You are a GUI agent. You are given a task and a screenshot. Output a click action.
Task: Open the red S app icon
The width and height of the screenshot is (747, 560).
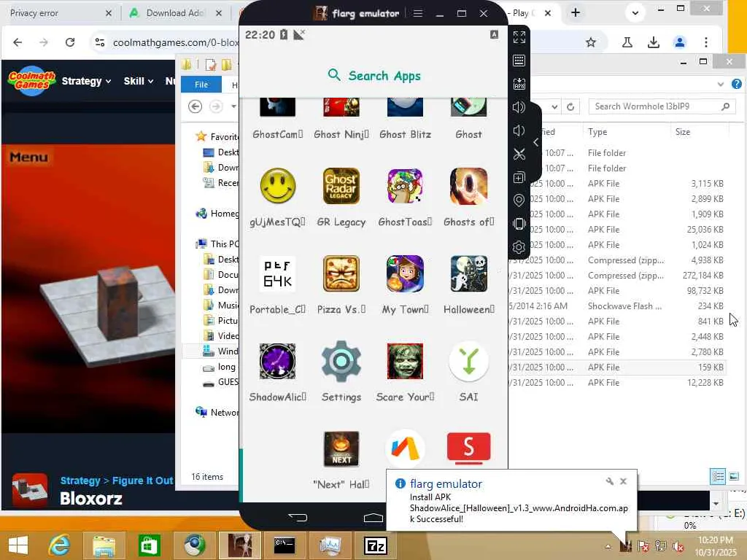pos(469,448)
